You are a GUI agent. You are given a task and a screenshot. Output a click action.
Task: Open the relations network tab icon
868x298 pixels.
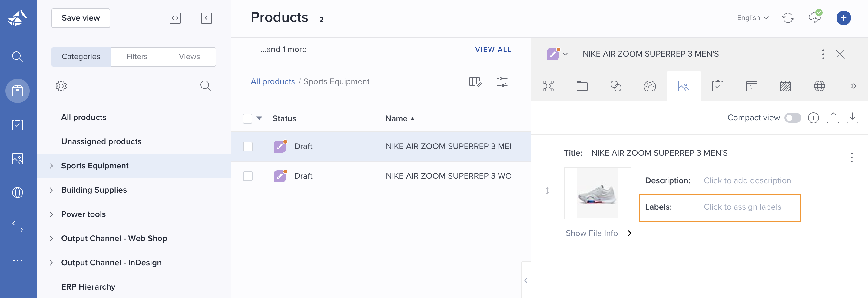[548, 86]
